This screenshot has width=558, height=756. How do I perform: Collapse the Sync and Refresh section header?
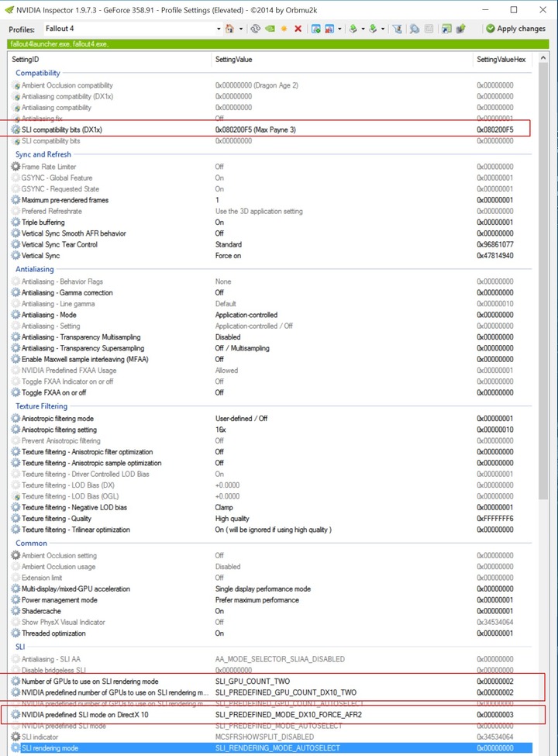[x=43, y=154]
